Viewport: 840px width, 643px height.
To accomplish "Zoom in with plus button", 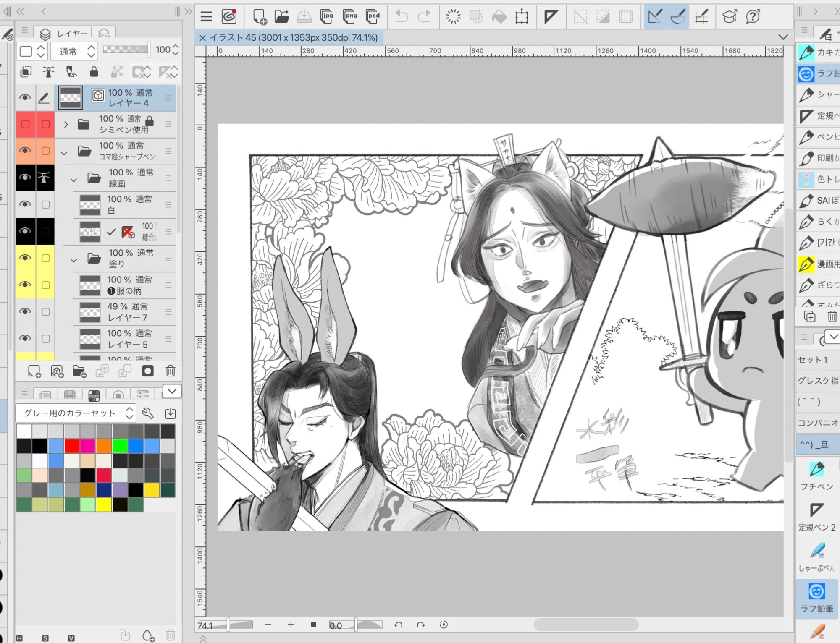I will (291, 625).
